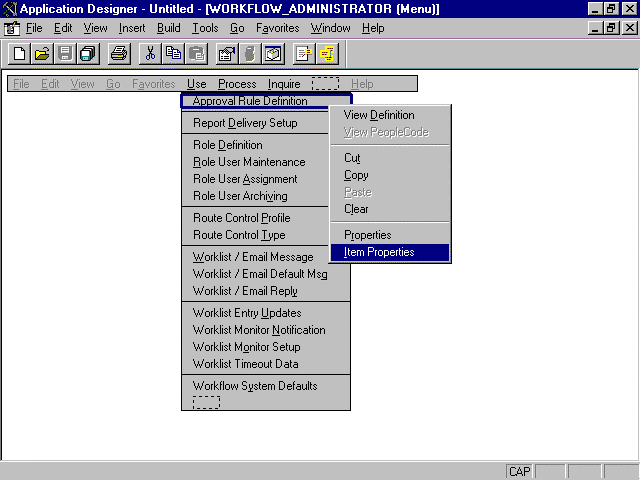Minimize the inner Menu document window
This screenshot has width=640, height=480.
pyautogui.click(x=596, y=28)
